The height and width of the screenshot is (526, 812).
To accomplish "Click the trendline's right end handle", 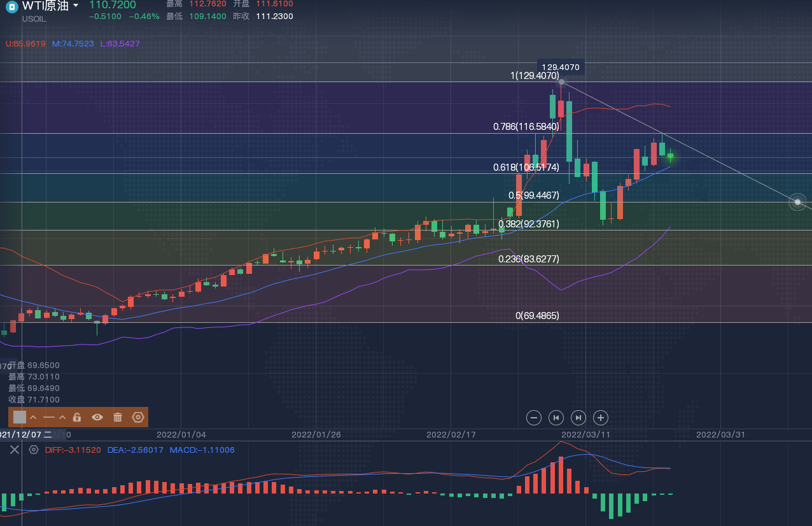I will coord(797,202).
